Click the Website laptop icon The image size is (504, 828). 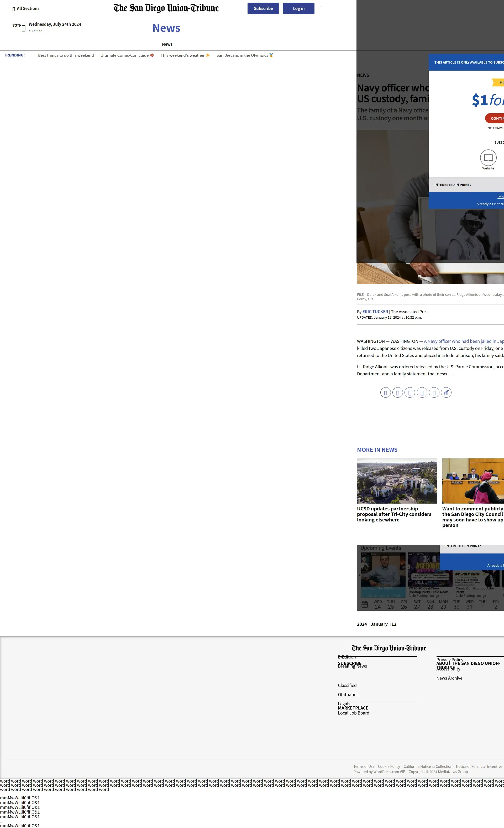click(x=488, y=158)
